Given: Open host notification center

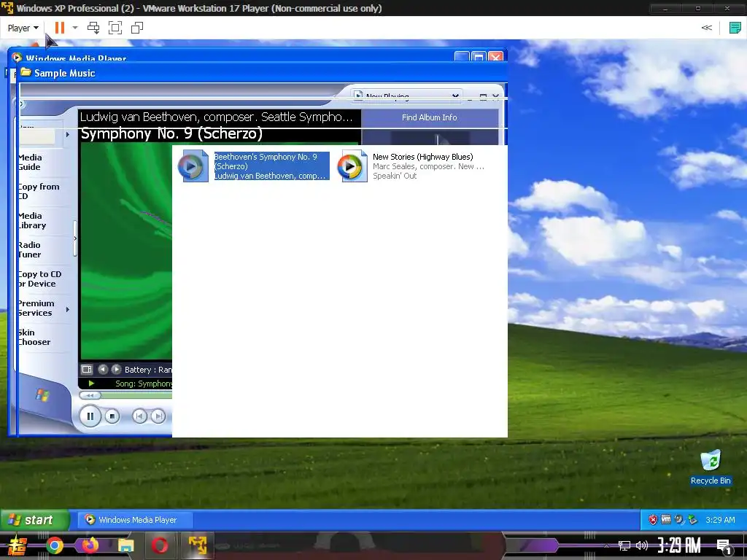Looking at the screenshot, I should click(724, 547).
